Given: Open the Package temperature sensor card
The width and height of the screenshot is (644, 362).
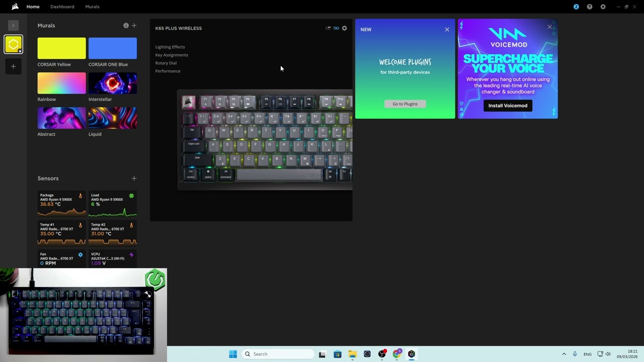Looking at the screenshot, I should click(x=61, y=203).
